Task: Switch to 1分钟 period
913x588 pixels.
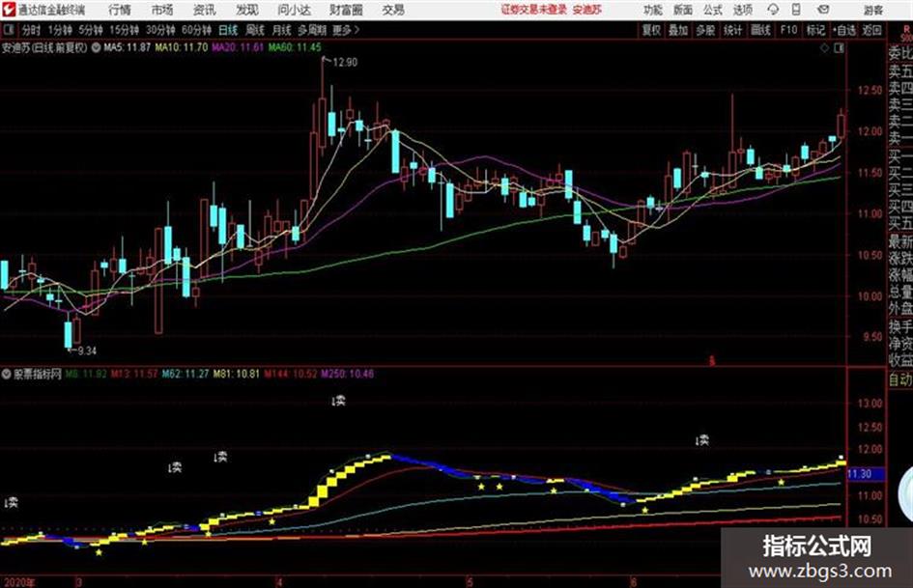Action: point(60,30)
